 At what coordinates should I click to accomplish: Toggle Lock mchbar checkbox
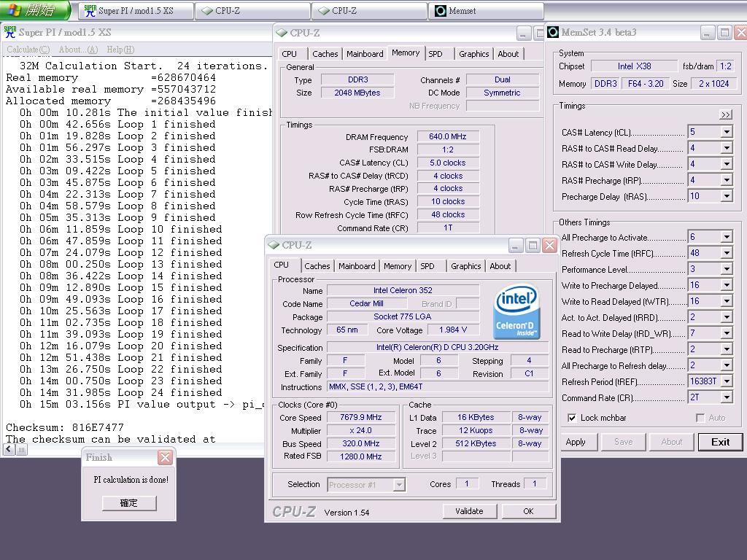click(572, 418)
